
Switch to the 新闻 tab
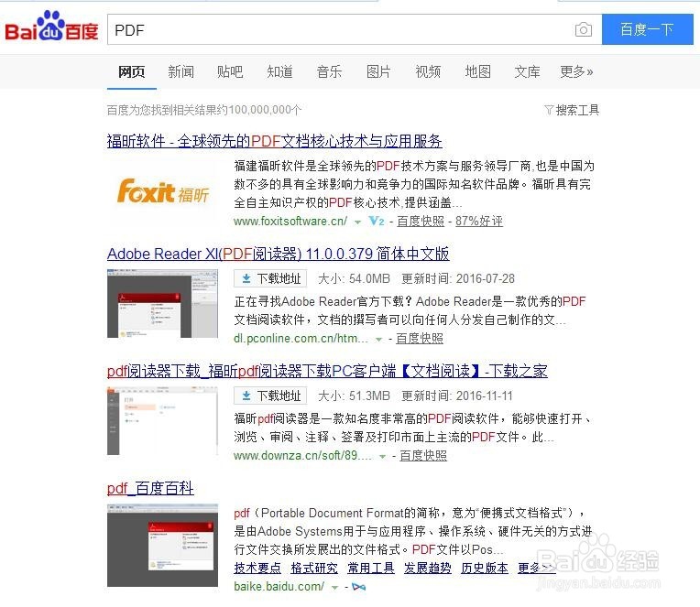point(180,71)
